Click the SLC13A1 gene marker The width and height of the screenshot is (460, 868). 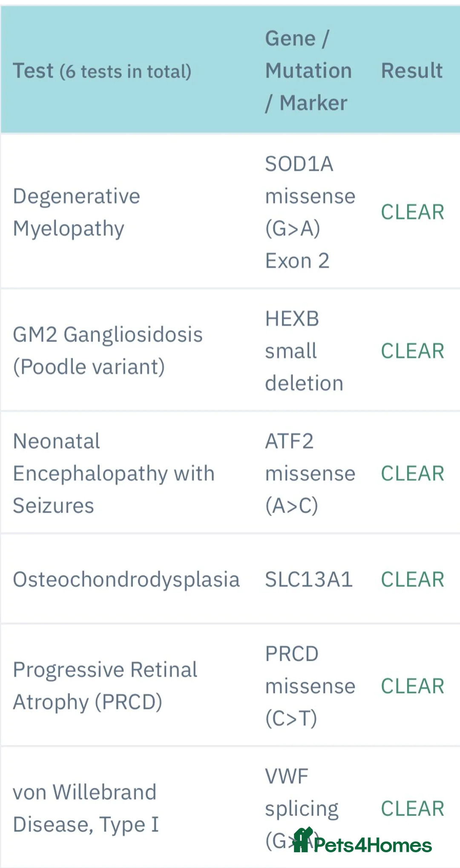[x=309, y=579]
